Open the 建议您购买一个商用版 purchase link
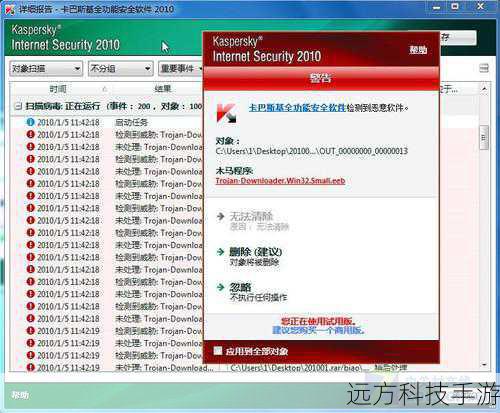This screenshot has width=500, height=413. point(318,330)
